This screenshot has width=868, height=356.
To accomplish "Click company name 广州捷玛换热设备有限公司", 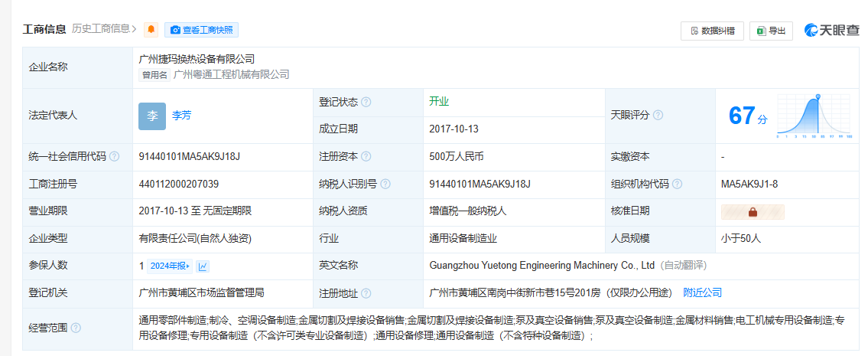I will [197, 59].
